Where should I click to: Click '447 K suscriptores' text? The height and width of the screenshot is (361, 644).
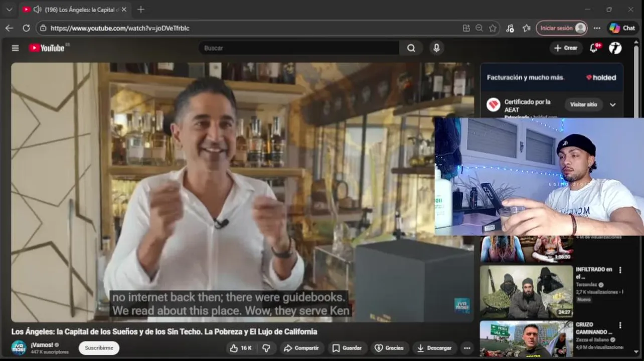[50, 352]
